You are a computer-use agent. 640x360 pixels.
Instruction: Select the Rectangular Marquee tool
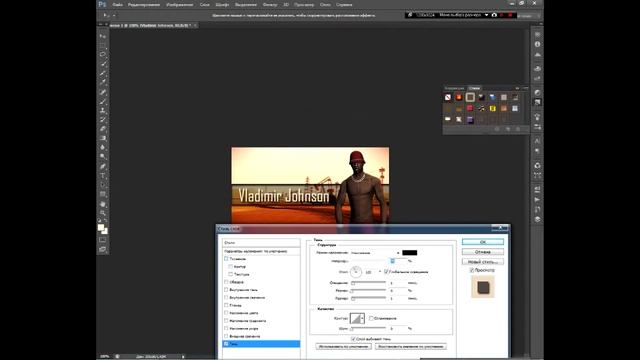coord(102,45)
